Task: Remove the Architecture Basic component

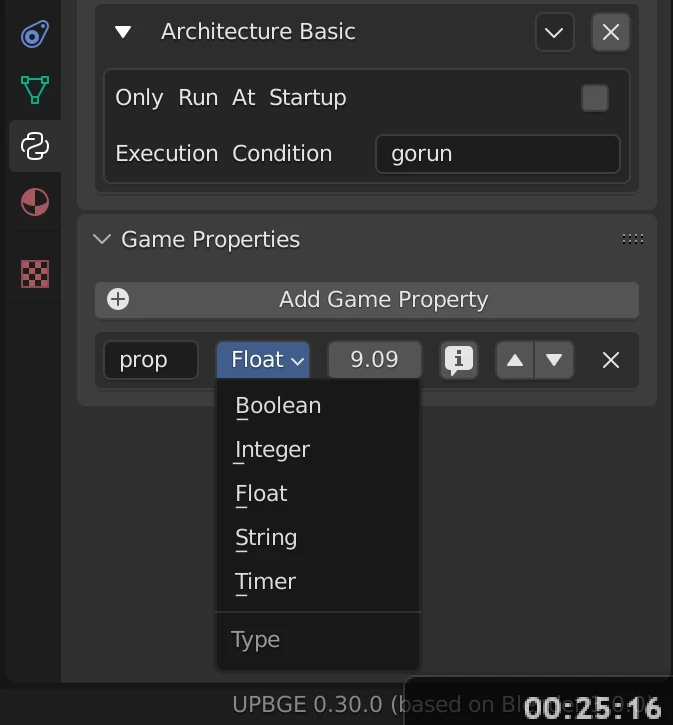Action: (611, 33)
